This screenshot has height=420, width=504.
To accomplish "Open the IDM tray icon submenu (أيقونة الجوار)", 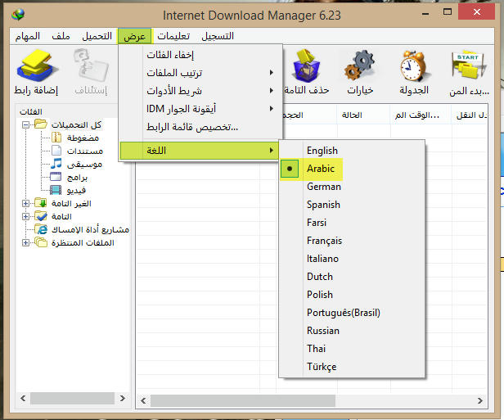I will 200,109.
